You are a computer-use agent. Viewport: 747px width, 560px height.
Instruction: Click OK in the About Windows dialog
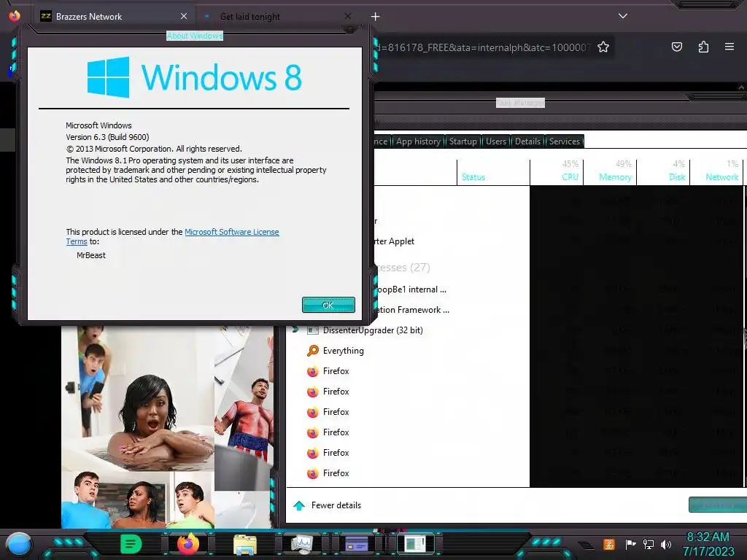328,305
